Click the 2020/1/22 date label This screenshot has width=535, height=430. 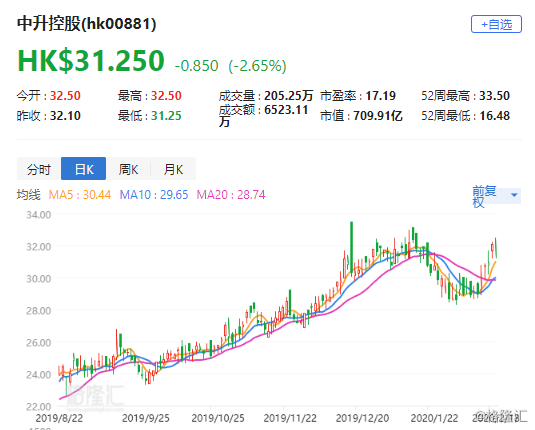tap(434, 418)
